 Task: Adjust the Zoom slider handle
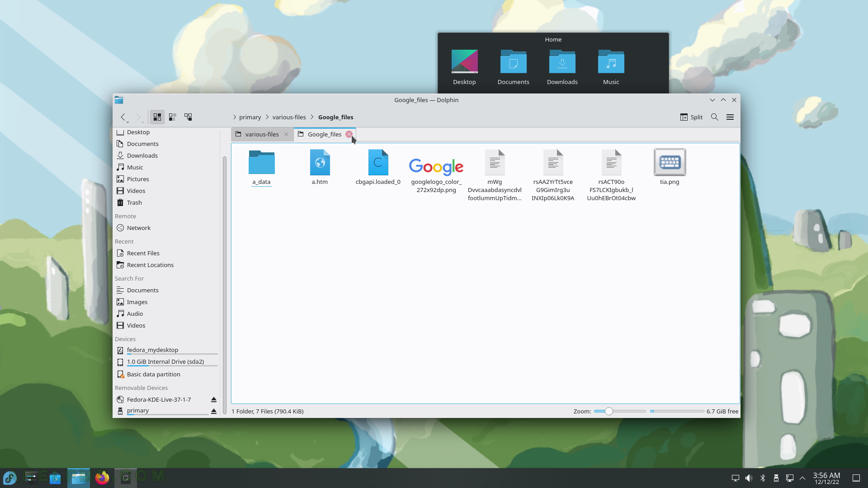click(x=609, y=411)
